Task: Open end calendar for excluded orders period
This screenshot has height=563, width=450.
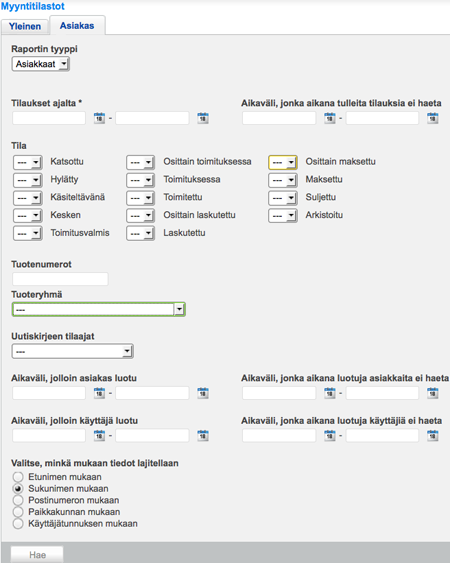Action: point(433,118)
